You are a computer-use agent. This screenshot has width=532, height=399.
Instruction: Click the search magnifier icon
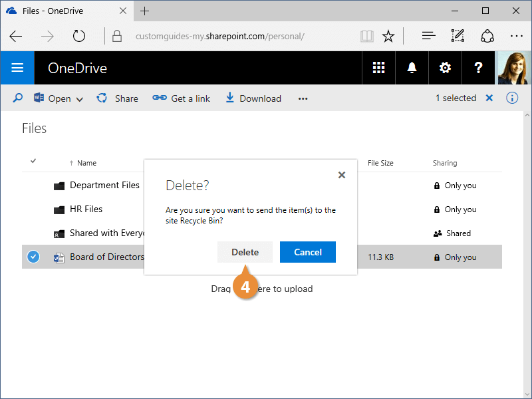[18, 98]
